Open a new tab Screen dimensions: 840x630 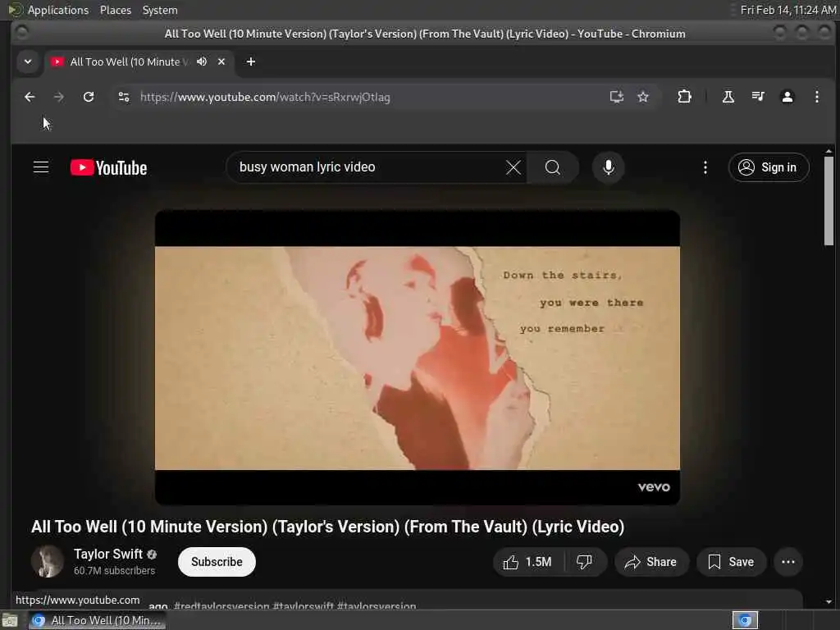pyautogui.click(x=251, y=62)
